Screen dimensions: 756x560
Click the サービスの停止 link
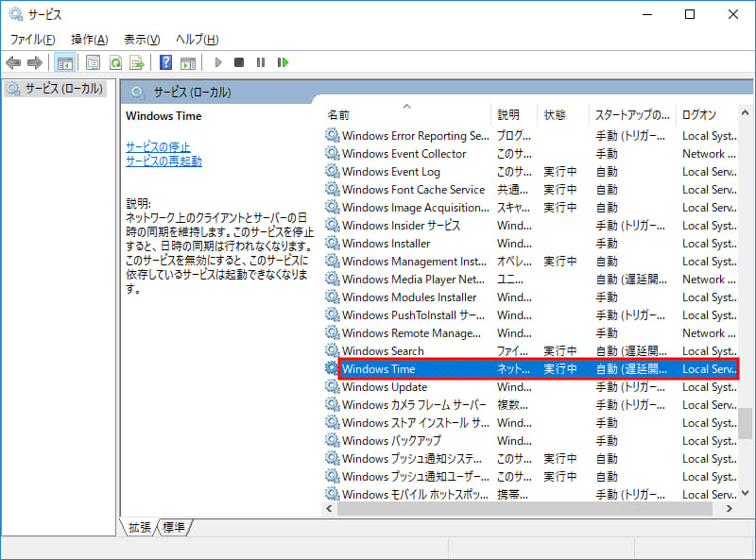(x=157, y=145)
